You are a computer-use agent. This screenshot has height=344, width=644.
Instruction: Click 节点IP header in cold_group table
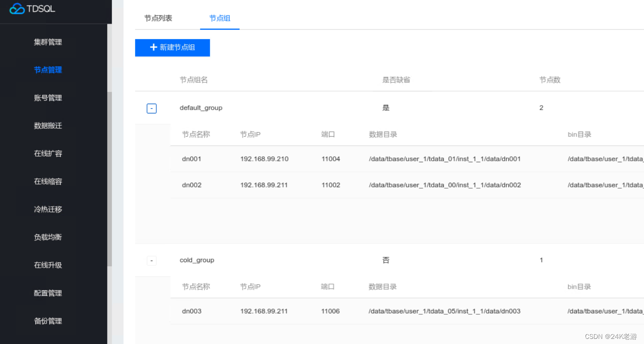[250, 287]
